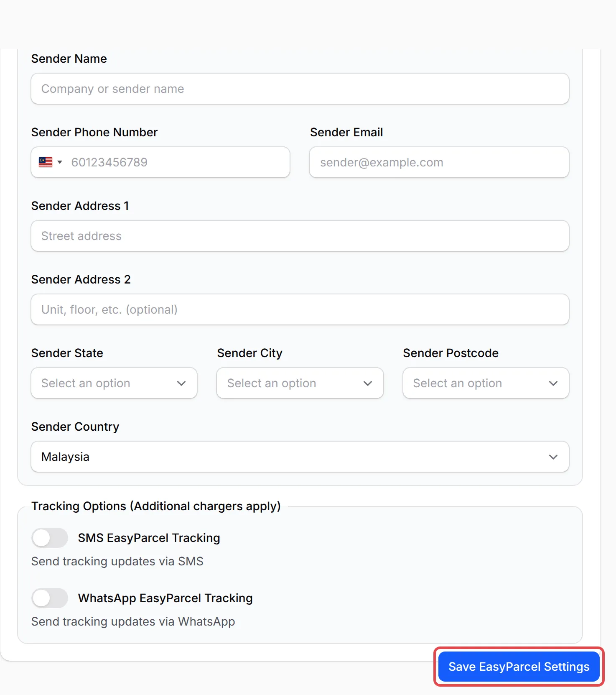Expand the Sender Postcode dropdown

(x=486, y=383)
